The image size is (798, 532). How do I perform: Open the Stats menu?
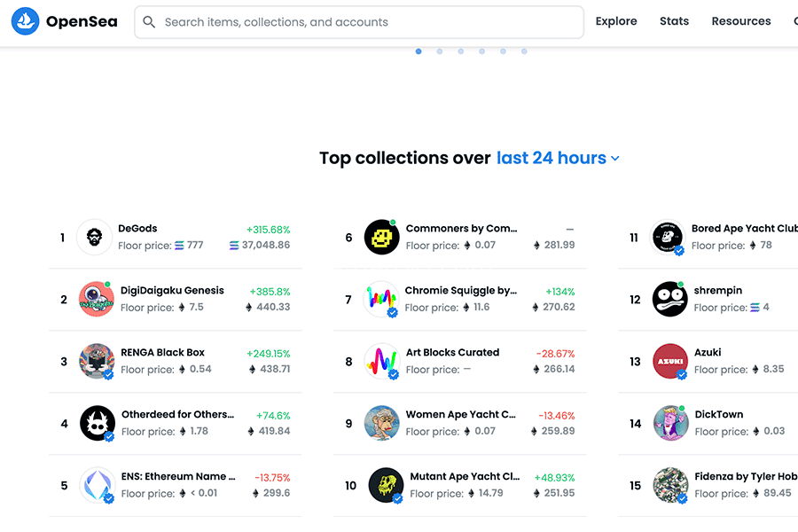tap(674, 21)
